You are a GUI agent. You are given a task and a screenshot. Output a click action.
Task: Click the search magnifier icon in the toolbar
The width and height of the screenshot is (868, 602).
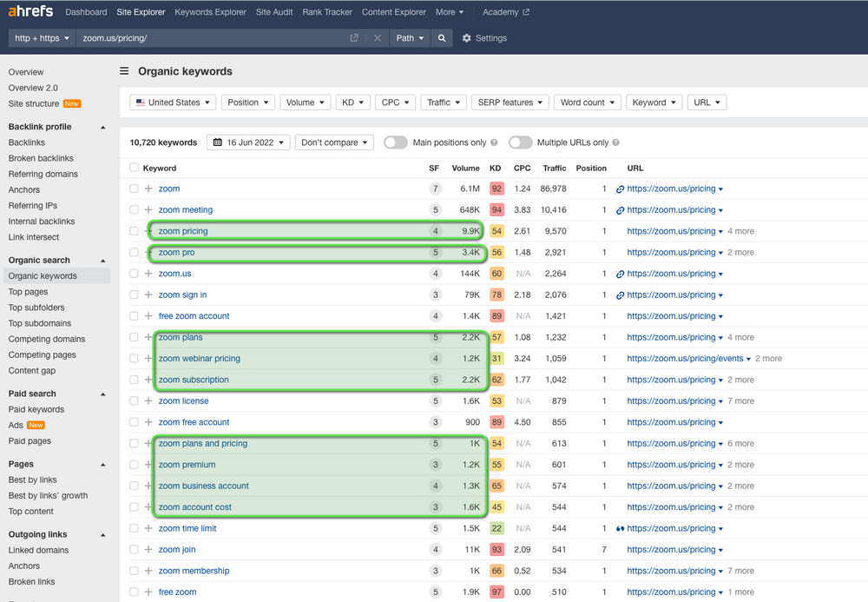(441, 38)
